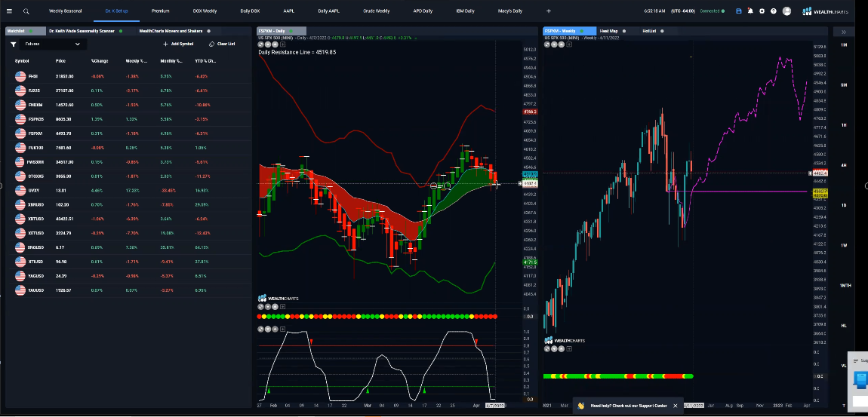The width and height of the screenshot is (868, 417).
Task: Open the hamburger main menu
Action: pyautogui.click(x=9, y=11)
